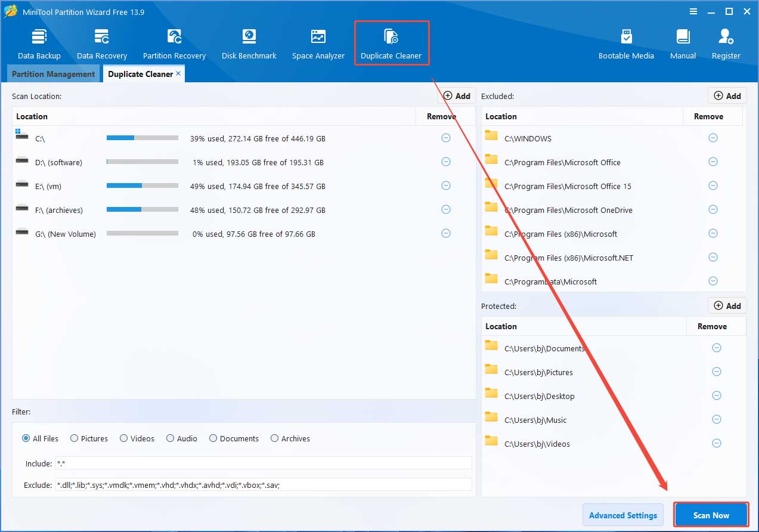Add a new protected location
The height and width of the screenshot is (532, 759).
click(727, 305)
